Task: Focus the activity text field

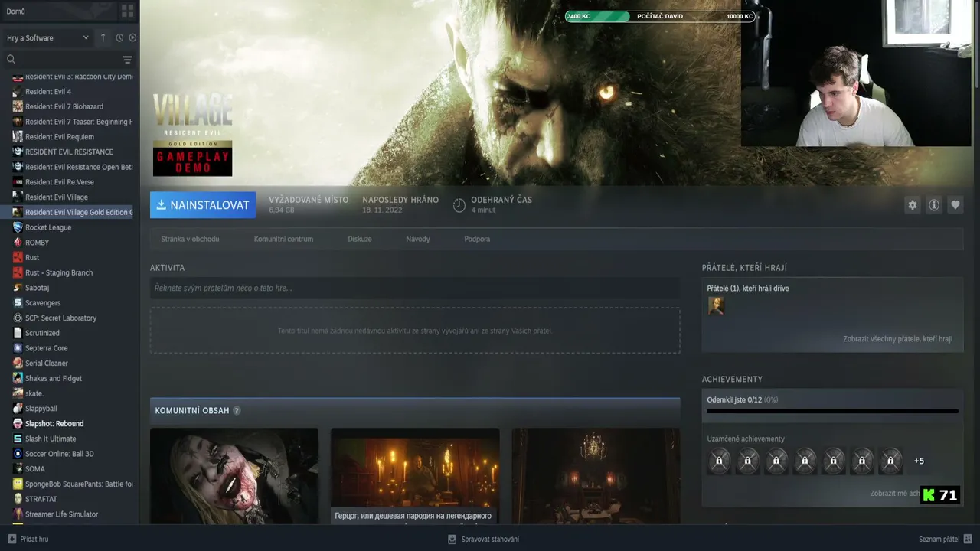Action: (415, 288)
